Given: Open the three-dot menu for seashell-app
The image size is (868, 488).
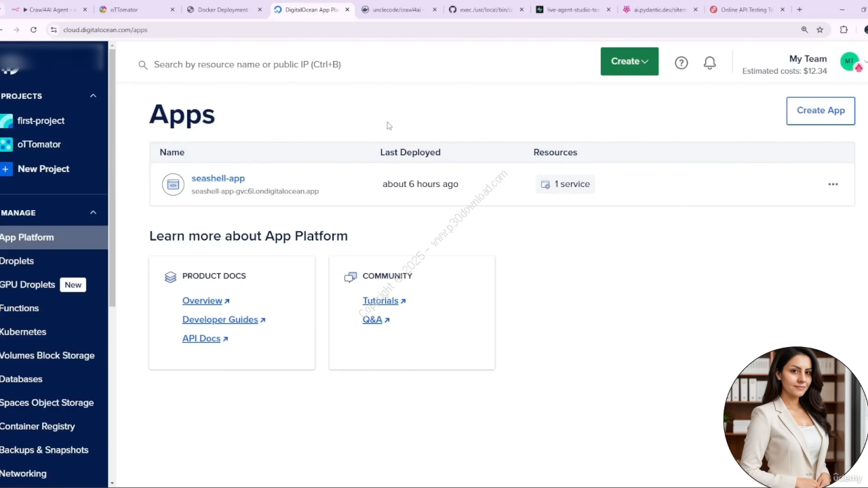Looking at the screenshot, I should point(833,184).
